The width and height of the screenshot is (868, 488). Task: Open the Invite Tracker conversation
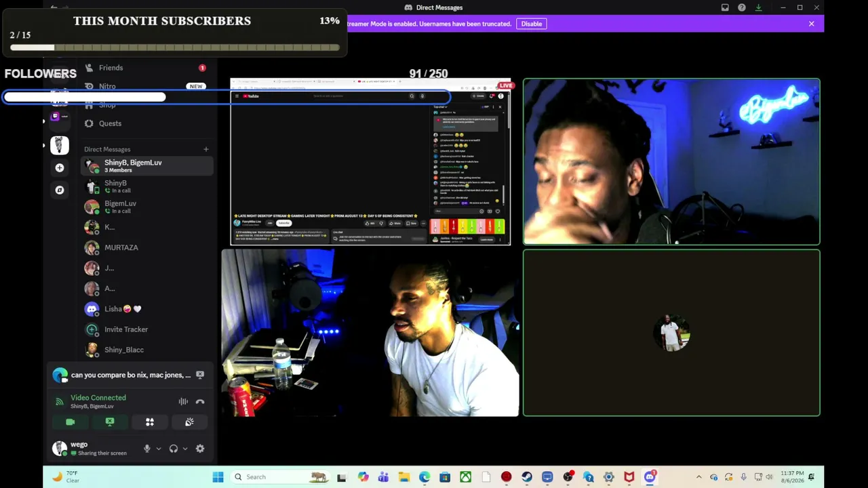147,329
